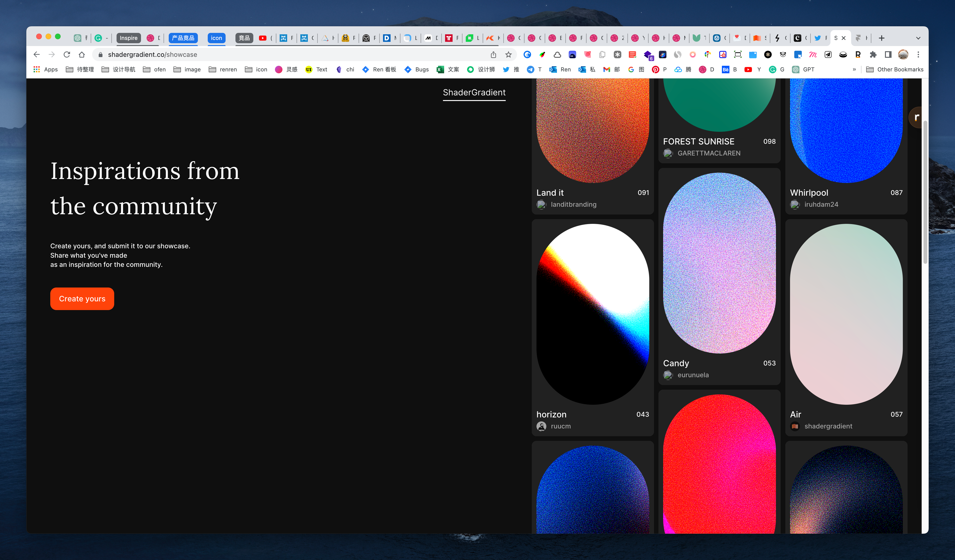Open the Other Bookmarks folder
The width and height of the screenshot is (955, 560).
tap(895, 69)
